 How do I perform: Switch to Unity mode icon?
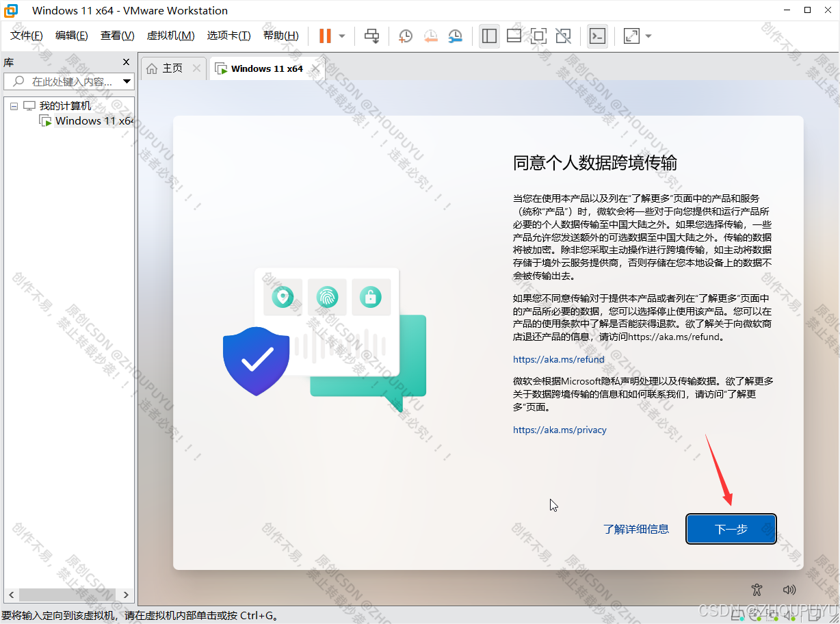563,36
